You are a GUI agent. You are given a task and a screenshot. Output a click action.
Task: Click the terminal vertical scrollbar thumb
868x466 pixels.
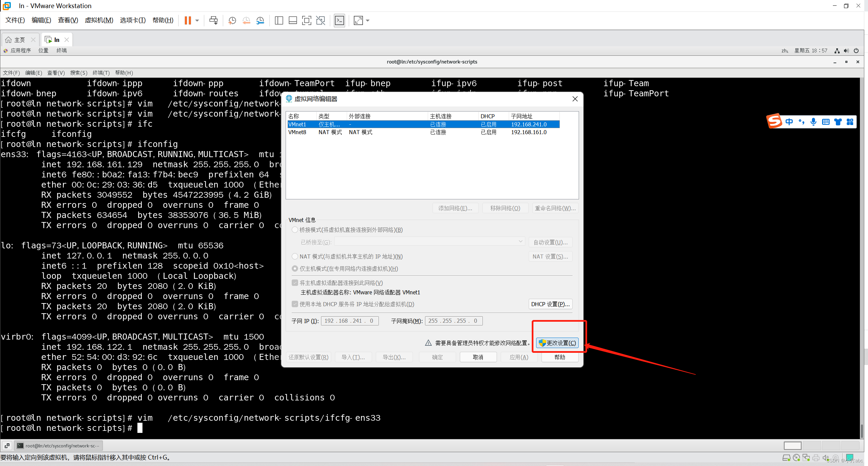point(862,431)
